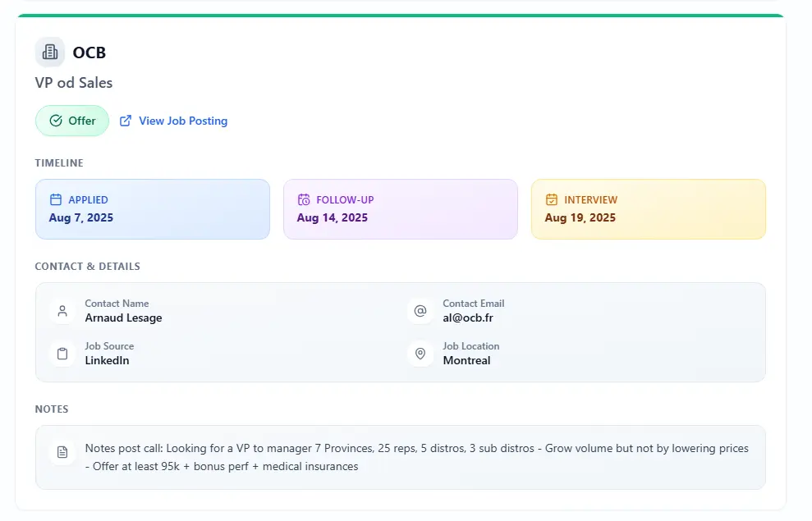The width and height of the screenshot is (812, 521).
Task: Click the OCB company name heading
Action: coord(89,53)
